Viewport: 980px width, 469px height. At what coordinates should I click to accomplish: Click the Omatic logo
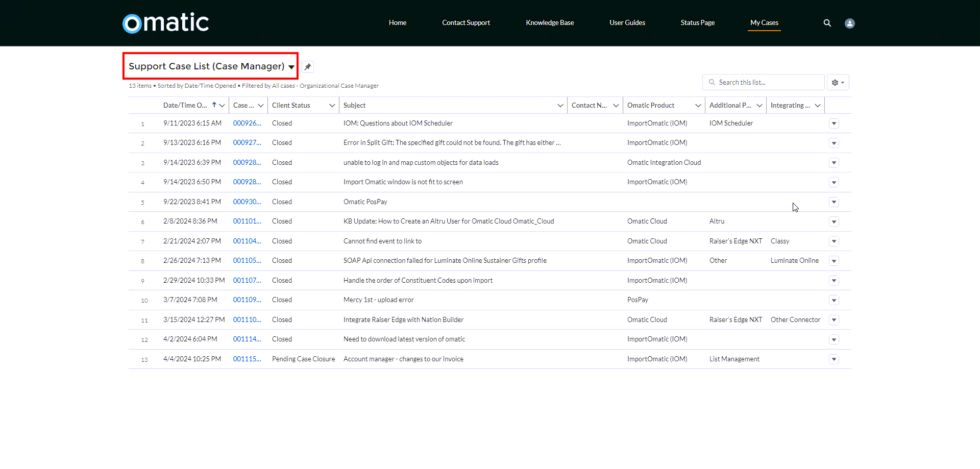tap(166, 23)
